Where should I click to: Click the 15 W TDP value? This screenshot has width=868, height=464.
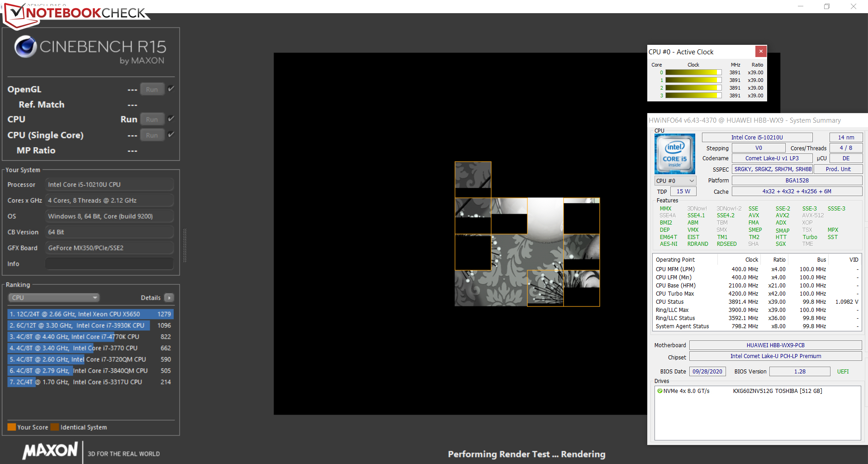(x=683, y=191)
